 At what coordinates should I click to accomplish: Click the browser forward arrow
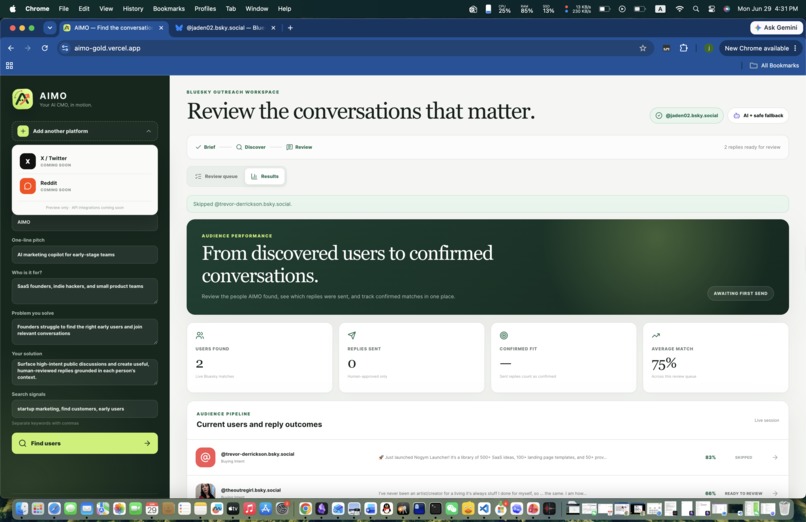[x=28, y=48]
